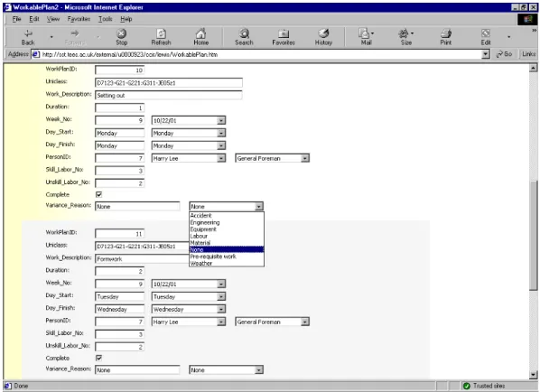Open the Search toolbar button
This screenshot has height=392, width=540.
(x=244, y=37)
